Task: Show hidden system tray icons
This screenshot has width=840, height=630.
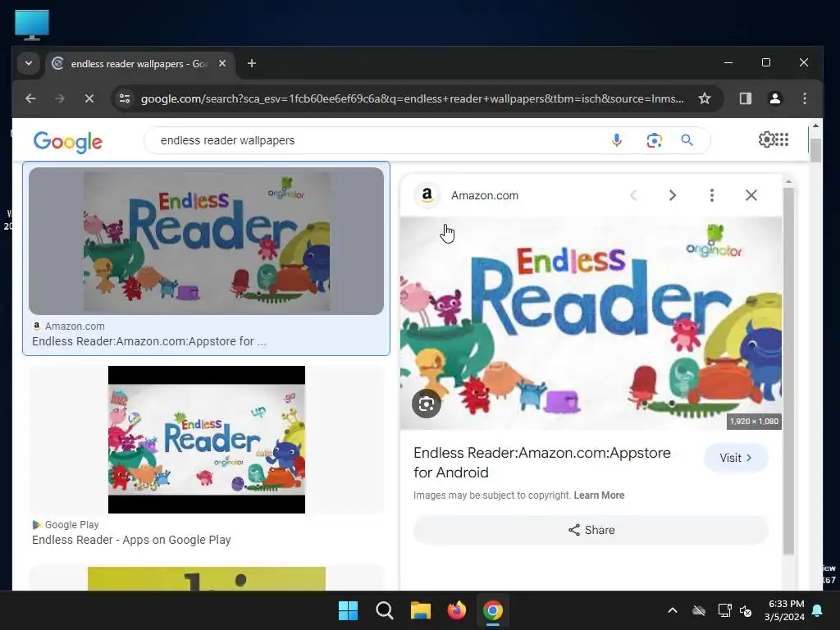Action: [673, 610]
